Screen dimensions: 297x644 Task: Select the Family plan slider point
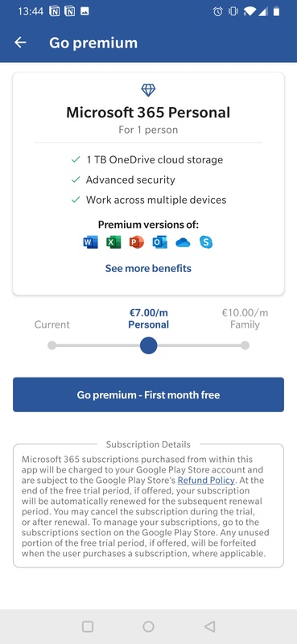tap(245, 345)
